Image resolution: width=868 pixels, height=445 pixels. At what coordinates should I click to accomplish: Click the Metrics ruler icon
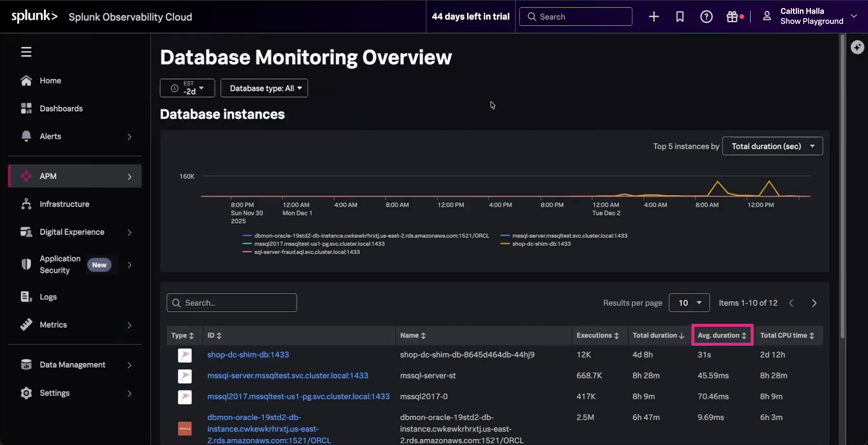(x=26, y=324)
